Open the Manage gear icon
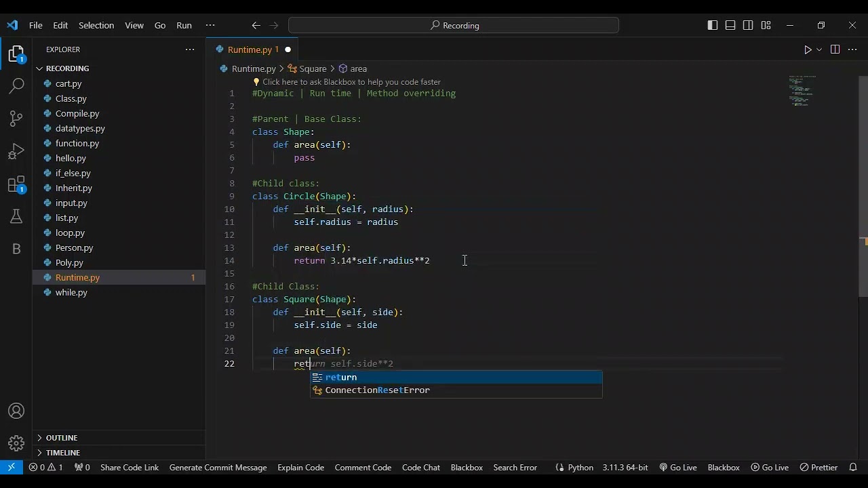Screen dimensions: 868x488 [16, 444]
